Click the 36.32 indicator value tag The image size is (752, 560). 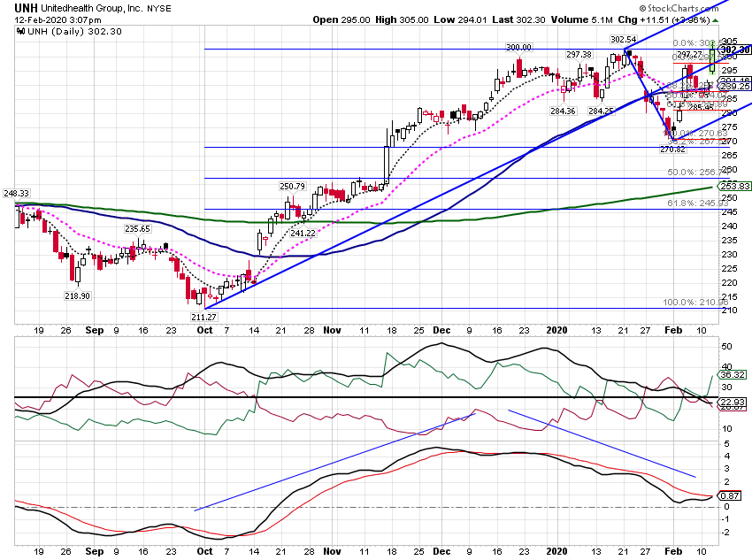tap(733, 374)
